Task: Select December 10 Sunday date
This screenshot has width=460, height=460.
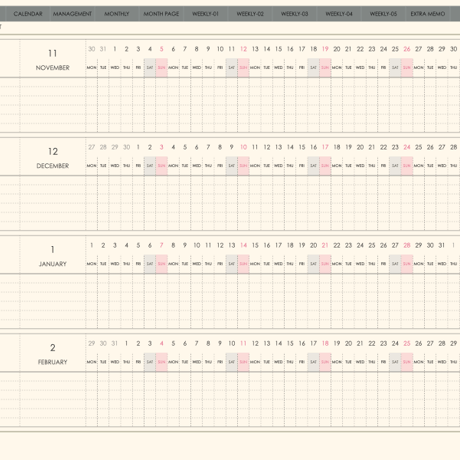Action: [244, 147]
